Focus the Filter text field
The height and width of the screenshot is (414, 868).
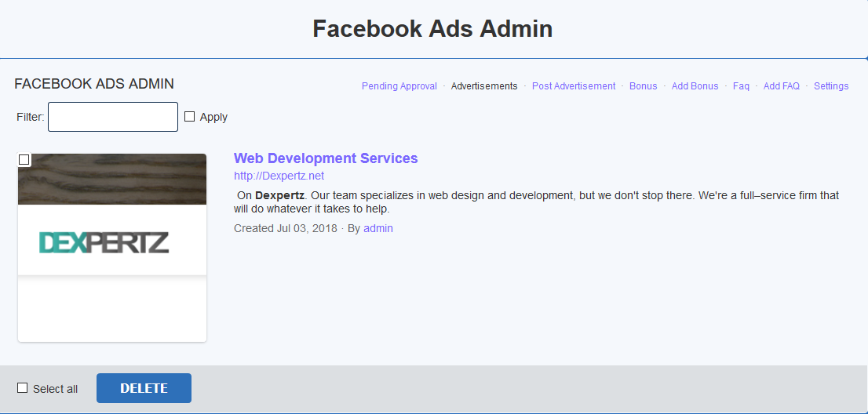[113, 117]
